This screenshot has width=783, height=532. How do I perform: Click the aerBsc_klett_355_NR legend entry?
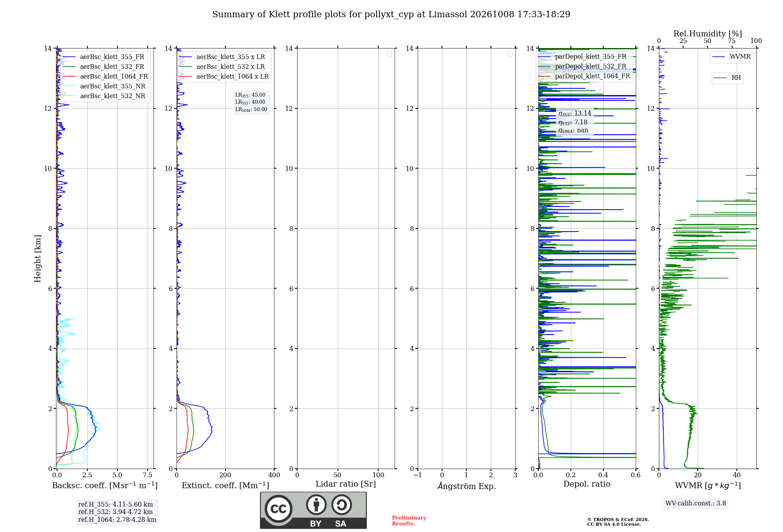pyautogui.click(x=104, y=86)
